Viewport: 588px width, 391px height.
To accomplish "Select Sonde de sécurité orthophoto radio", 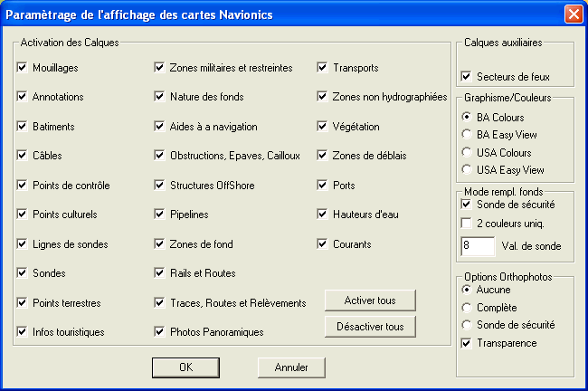I will (467, 325).
